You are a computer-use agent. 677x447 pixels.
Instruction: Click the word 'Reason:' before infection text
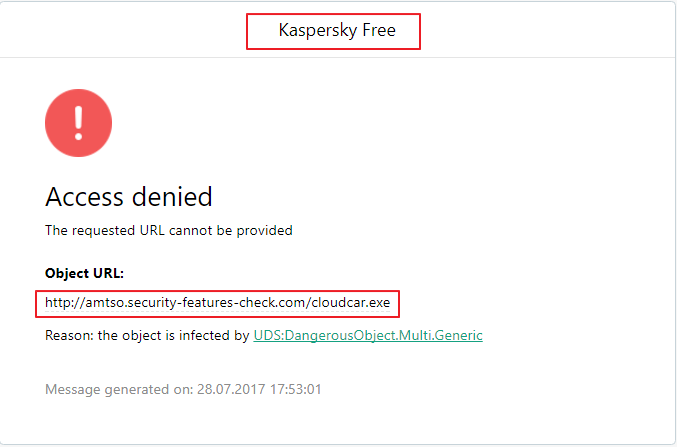(x=69, y=336)
